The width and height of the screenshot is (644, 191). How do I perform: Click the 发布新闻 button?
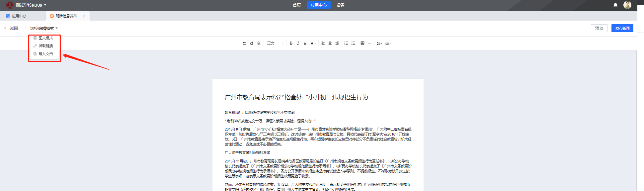[x=622, y=28]
